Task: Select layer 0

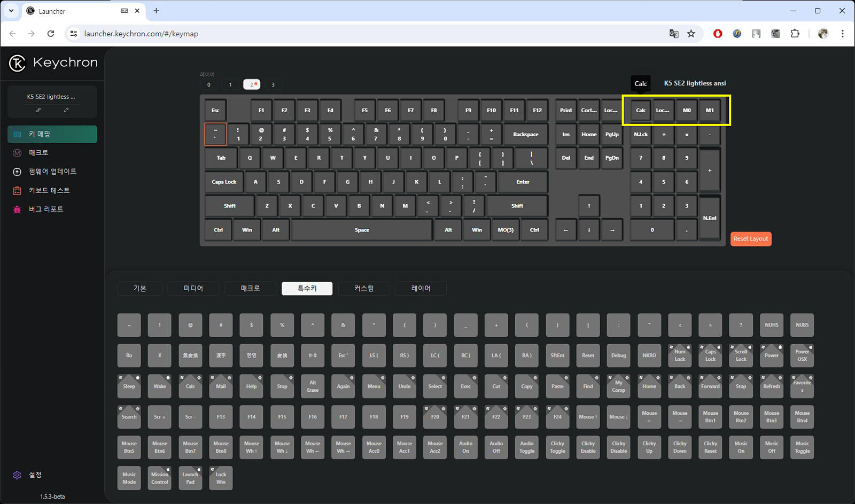Action: 209,84
